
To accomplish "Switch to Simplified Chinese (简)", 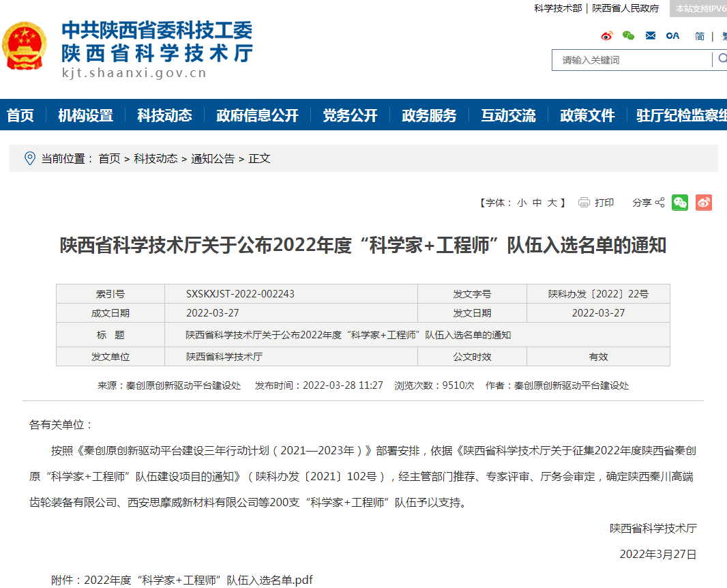I will (x=700, y=36).
